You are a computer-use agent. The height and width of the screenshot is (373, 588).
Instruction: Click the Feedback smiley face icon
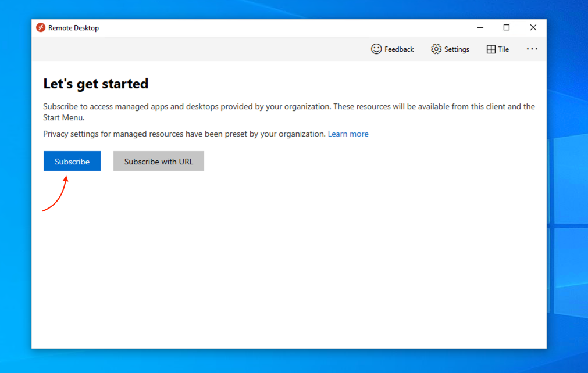[x=376, y=49]
